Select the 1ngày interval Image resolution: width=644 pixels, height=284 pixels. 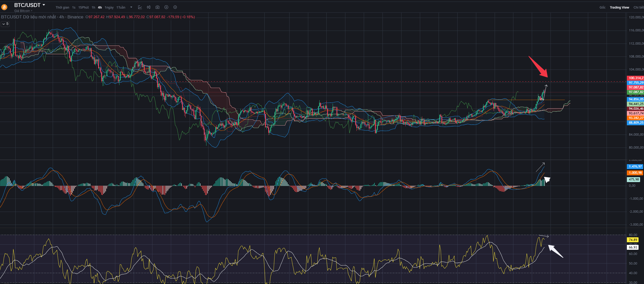(109, 8)
